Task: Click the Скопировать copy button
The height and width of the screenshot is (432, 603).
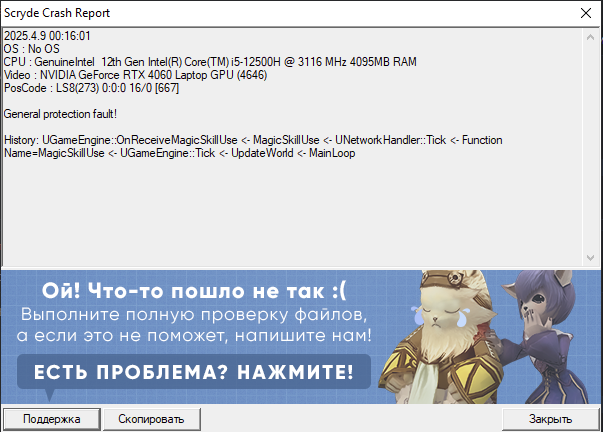Action: click(x=152, y=419)
